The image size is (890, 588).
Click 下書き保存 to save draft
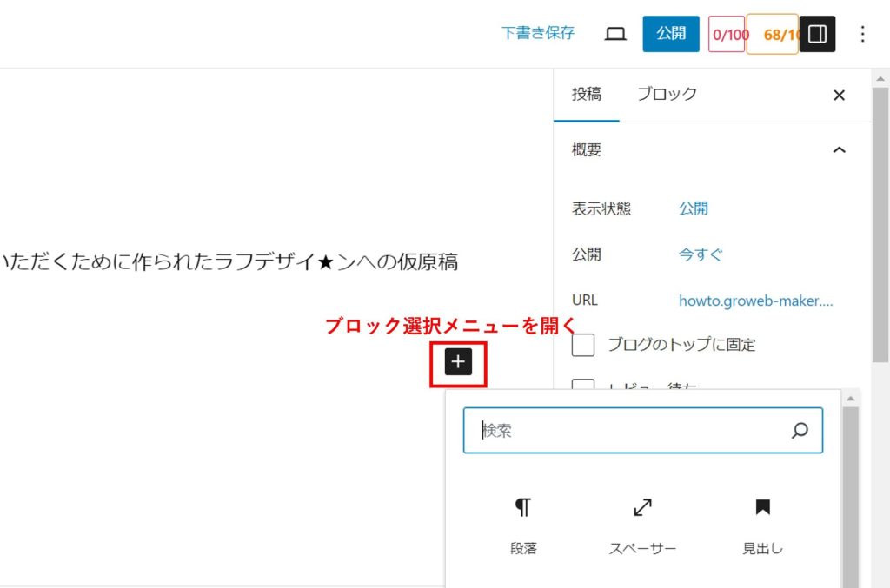pyautogui.click(x=537, y=33)
